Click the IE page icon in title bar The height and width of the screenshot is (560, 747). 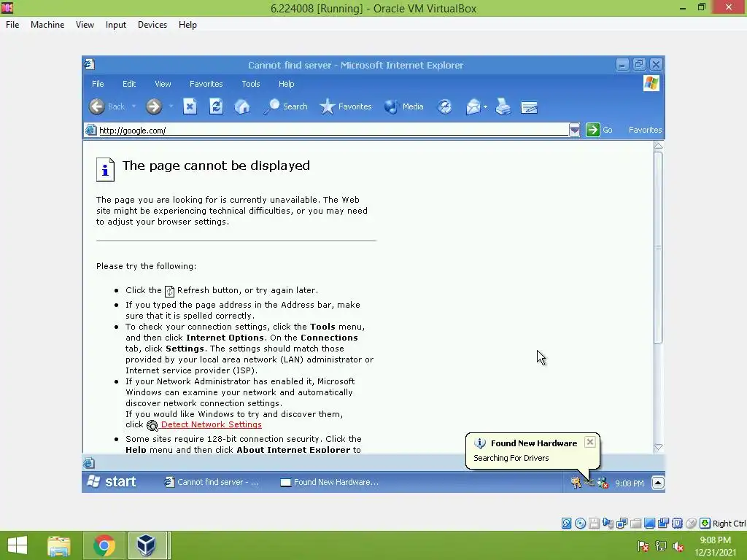coord(89,64)
